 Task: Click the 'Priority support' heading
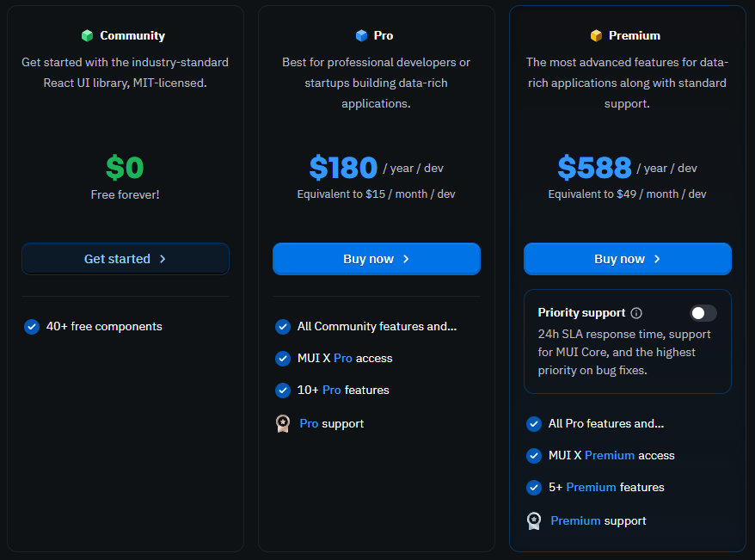(581, 313)
